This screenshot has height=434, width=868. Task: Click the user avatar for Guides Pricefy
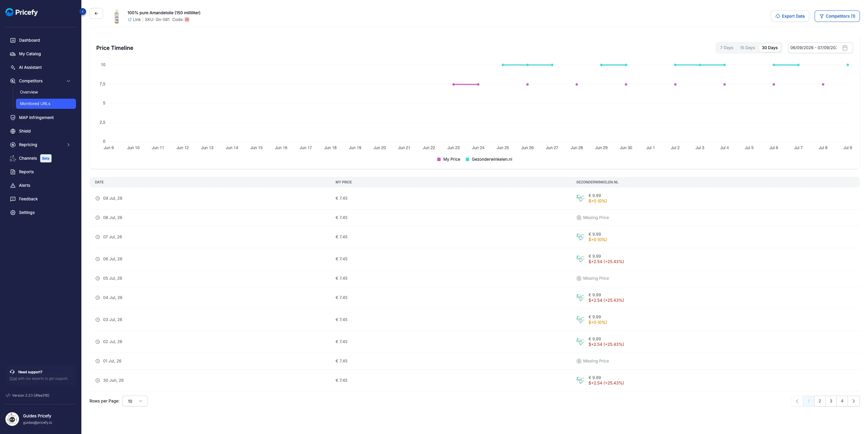click(12, 419)
